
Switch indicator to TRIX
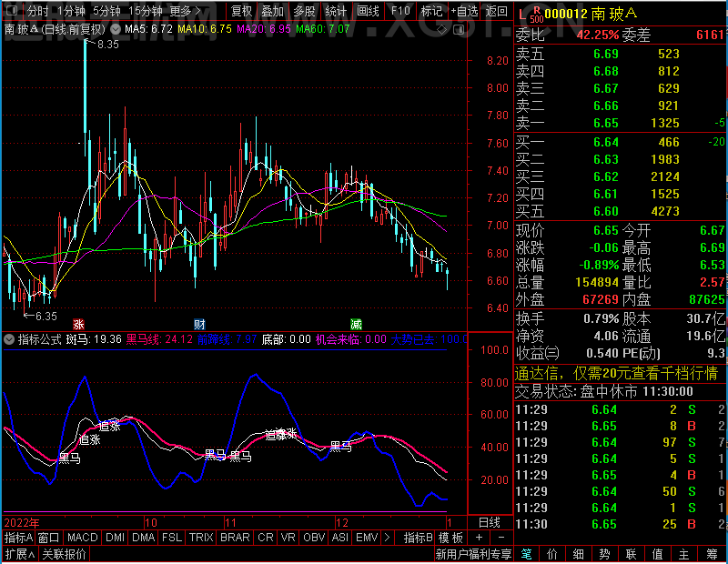(201, 538)
